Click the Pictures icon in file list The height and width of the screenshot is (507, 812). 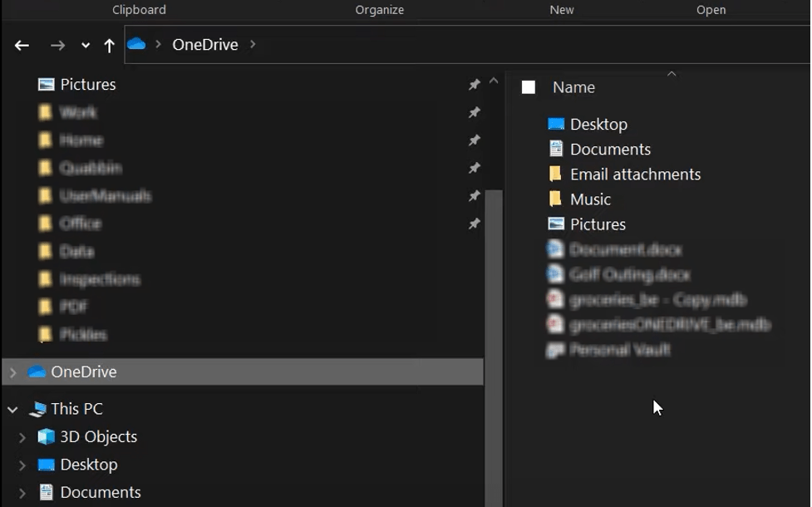point(556,224)
